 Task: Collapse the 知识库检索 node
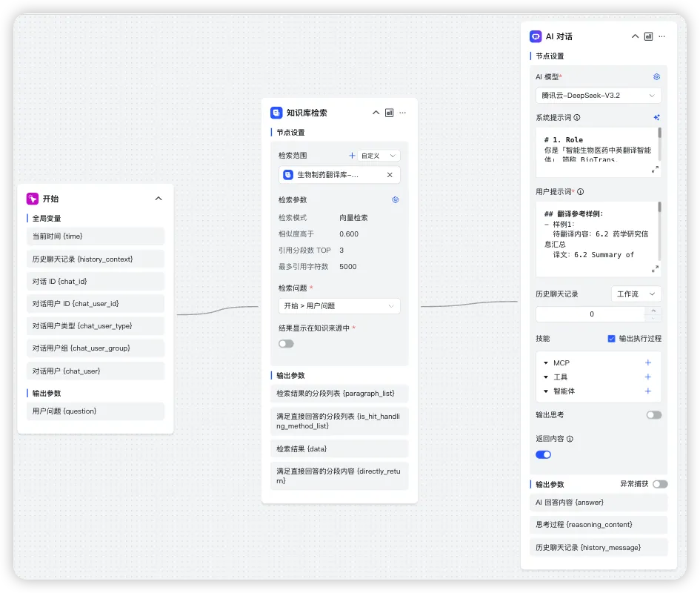click(376, 113)
